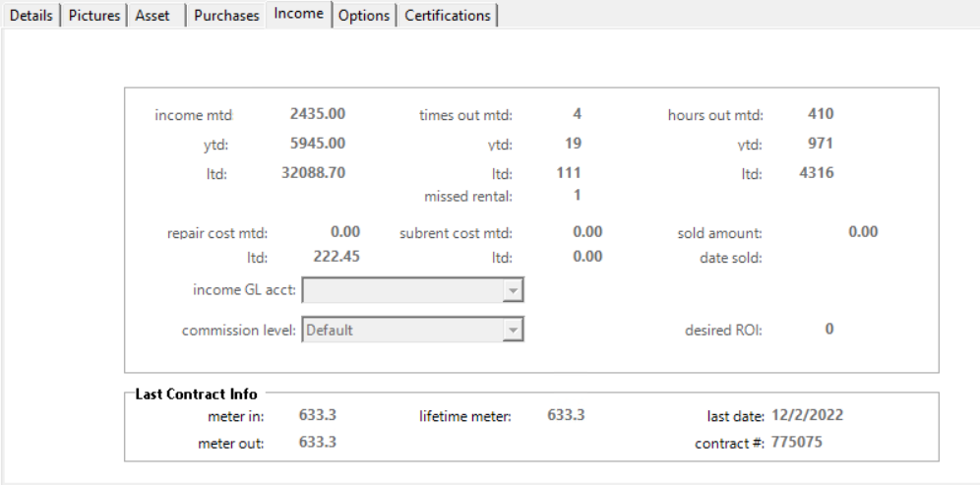Click the income mtd label
The image size is (980, 485).
pos(193,115)
